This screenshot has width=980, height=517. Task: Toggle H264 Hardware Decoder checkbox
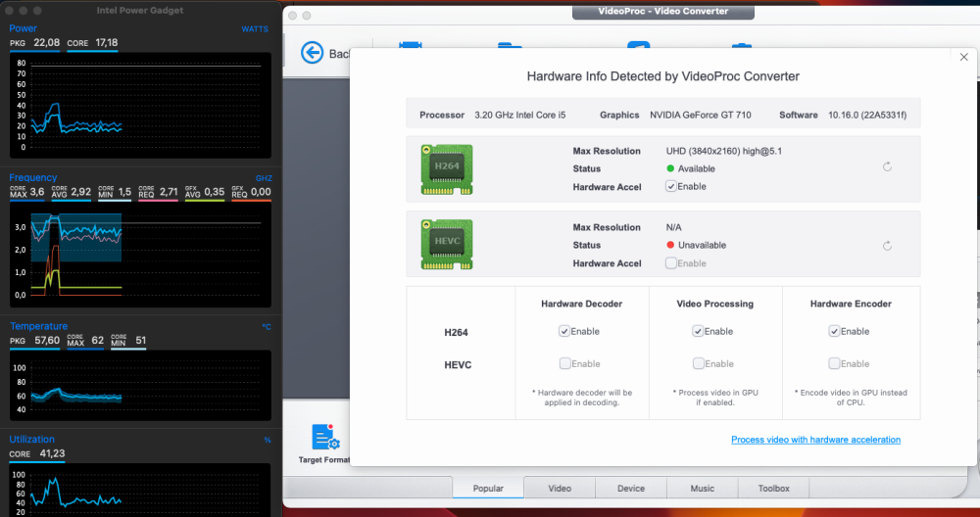coord(564,331)
